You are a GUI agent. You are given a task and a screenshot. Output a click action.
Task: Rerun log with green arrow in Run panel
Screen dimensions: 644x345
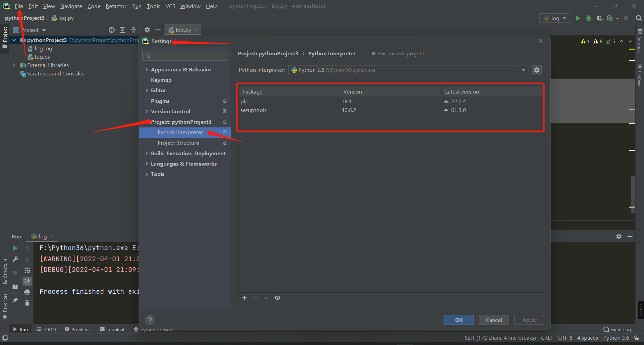(15, 248)
